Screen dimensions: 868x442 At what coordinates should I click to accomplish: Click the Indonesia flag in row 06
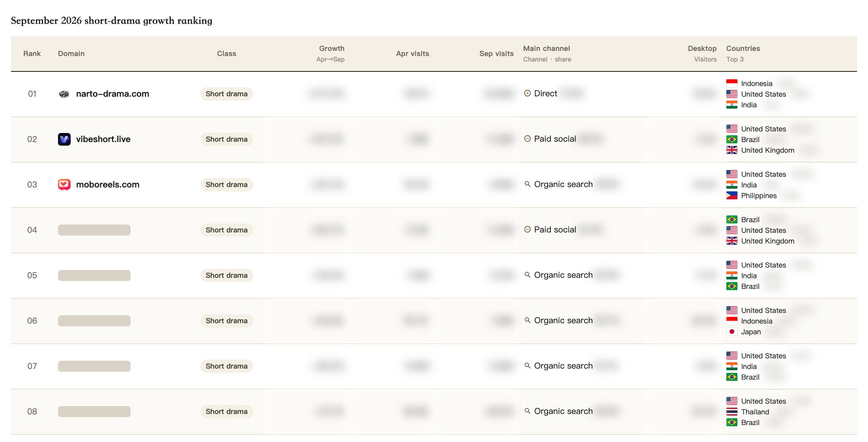point(732,321)
